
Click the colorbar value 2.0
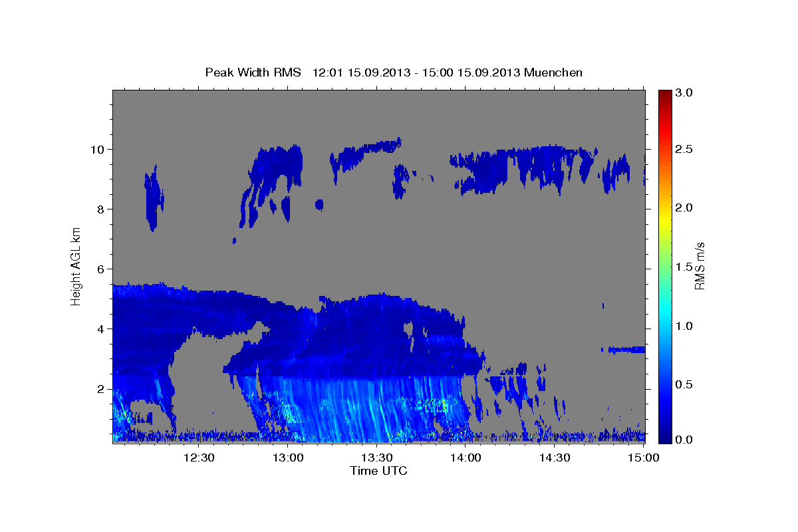(684, 208)
